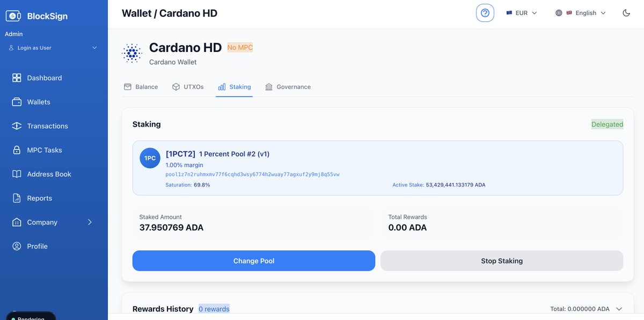The height and width of the screenshot is (320, 644).
Task: Switch to the Balance tab
Action: point(141,87)
